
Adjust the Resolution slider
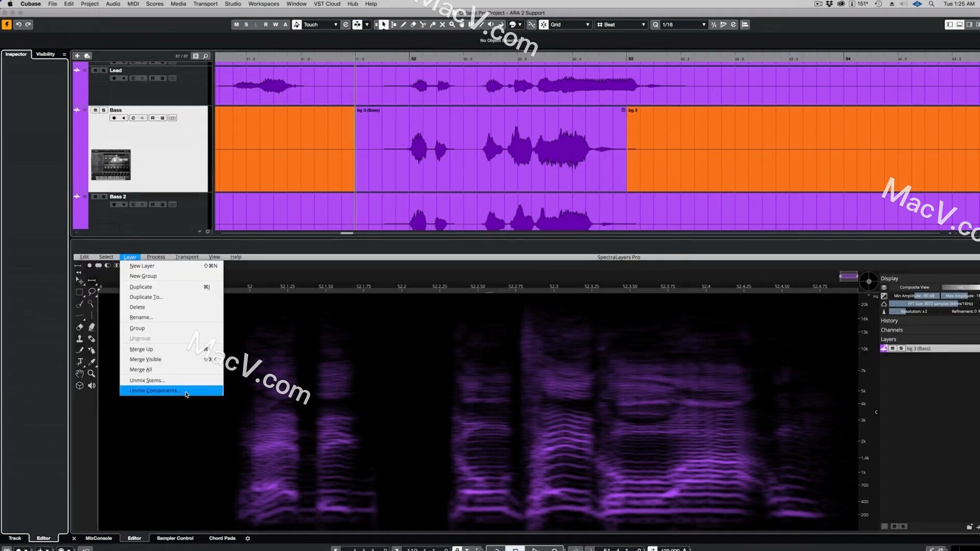click(914, 311)
